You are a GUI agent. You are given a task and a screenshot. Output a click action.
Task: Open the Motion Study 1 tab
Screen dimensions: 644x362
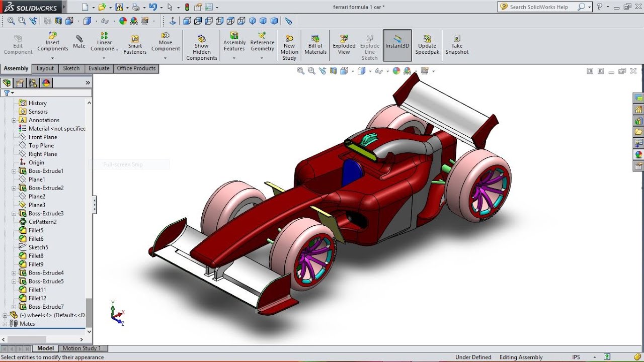tap(83, 348)
